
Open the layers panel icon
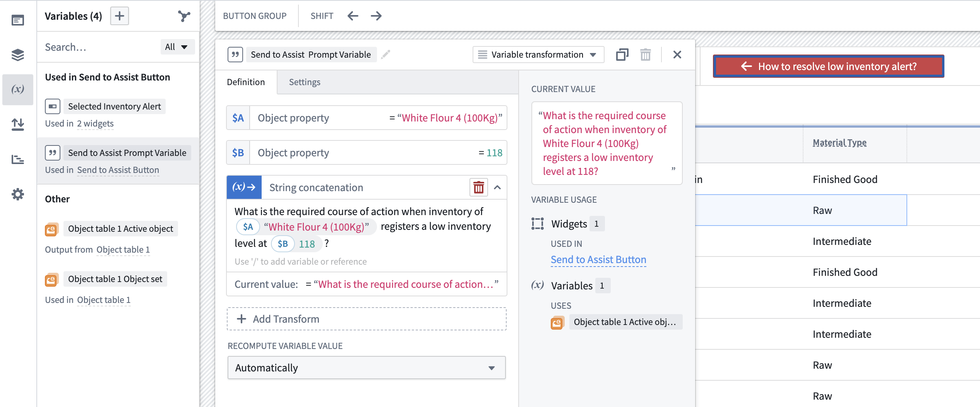18,55
